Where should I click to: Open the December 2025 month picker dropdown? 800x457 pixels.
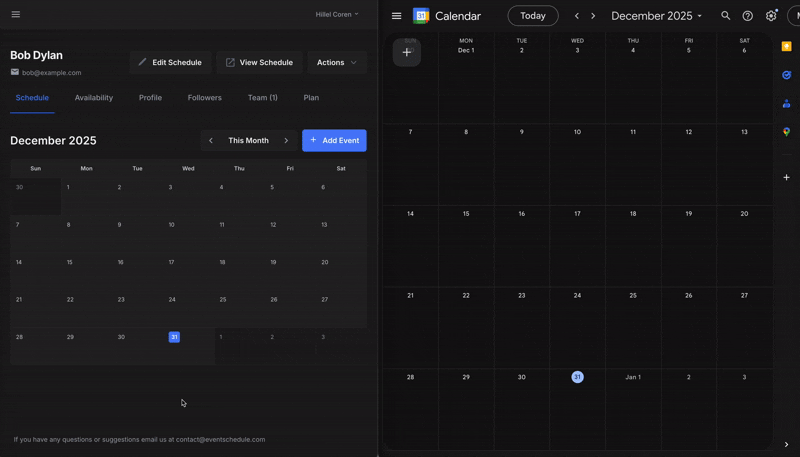[x=656, y=16]
